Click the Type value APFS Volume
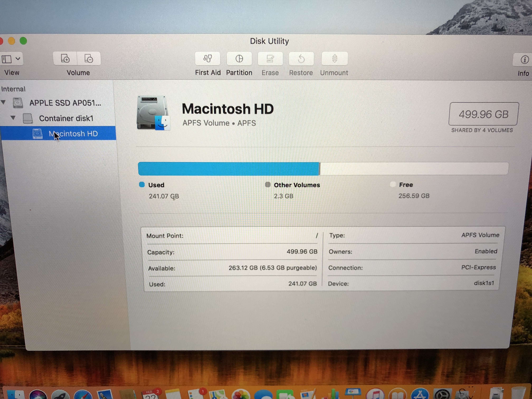The height and width of the screenshot is (399, 532). coord(480,235)
